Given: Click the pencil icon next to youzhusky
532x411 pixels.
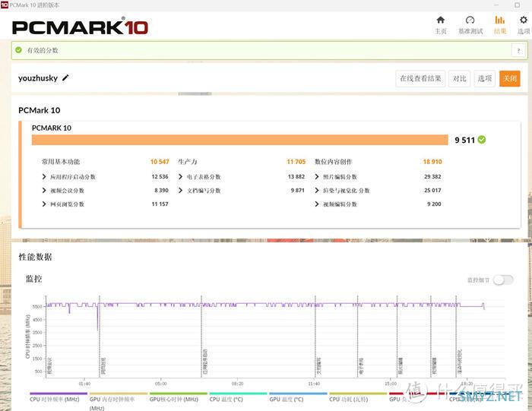Looking at the screenshot, I should coord(65,78).
